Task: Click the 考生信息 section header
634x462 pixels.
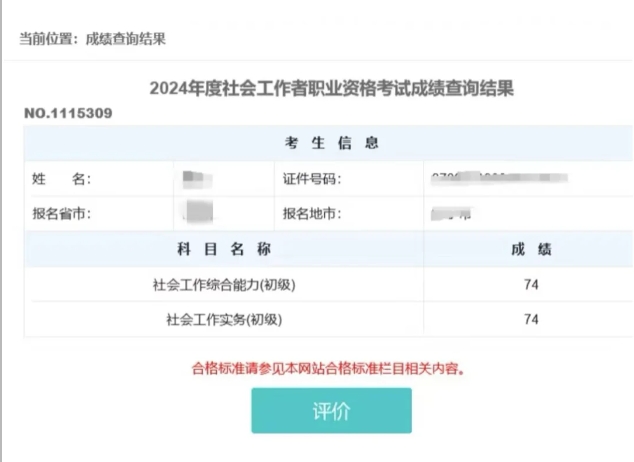Action: [x=330, y=144]
